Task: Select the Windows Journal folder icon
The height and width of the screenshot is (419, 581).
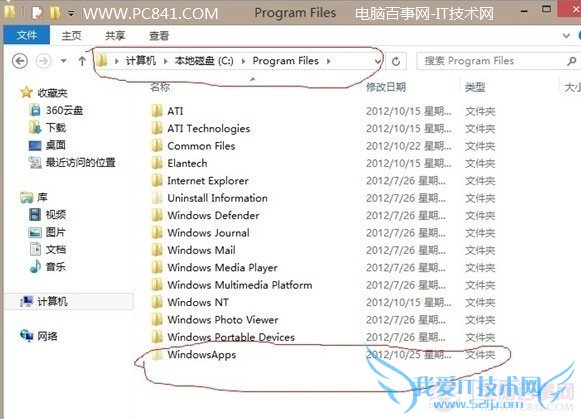Action: (x=157, y=232)
